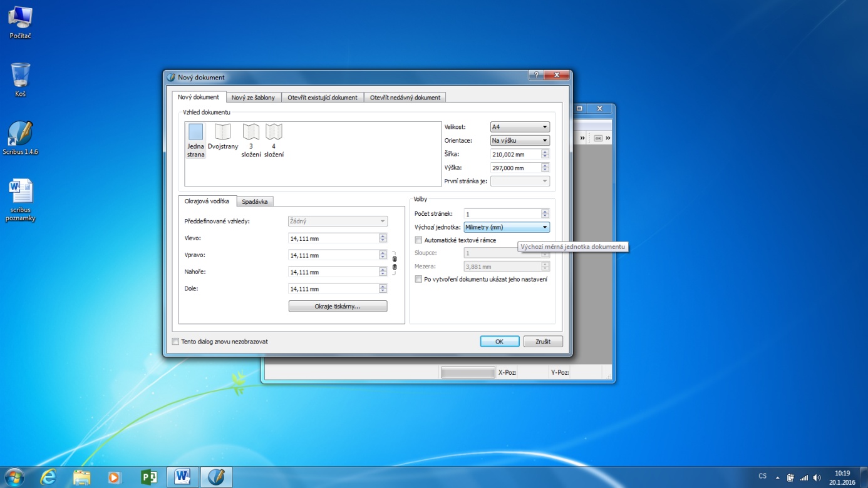Open Microsoft Project from taskbar
The width and height of the screenshot is (868, 488).
149,477
